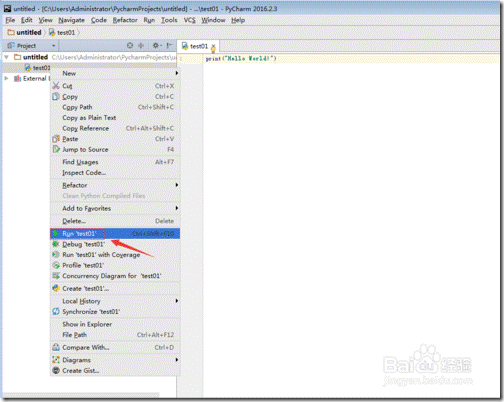Open the Navigate menu

click(71, 20)
